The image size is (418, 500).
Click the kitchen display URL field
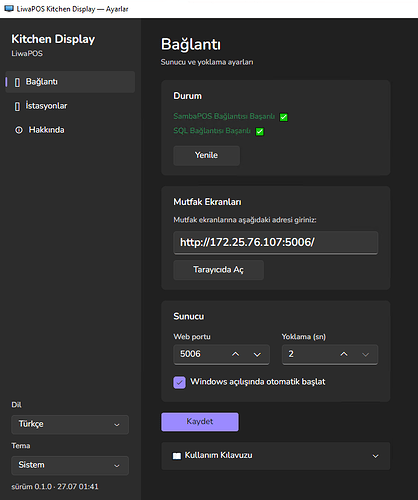[276, 242]
